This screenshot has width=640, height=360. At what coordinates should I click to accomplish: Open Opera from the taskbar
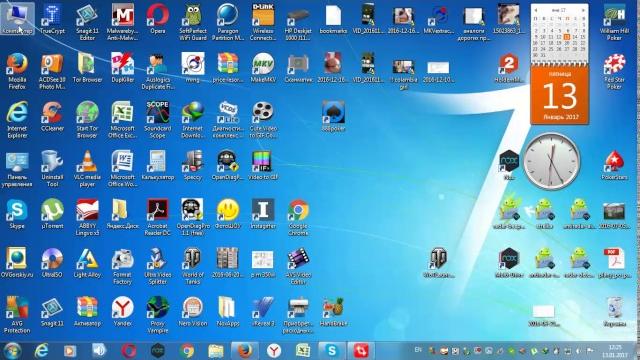pyautogui.click(x=129, y=351)
